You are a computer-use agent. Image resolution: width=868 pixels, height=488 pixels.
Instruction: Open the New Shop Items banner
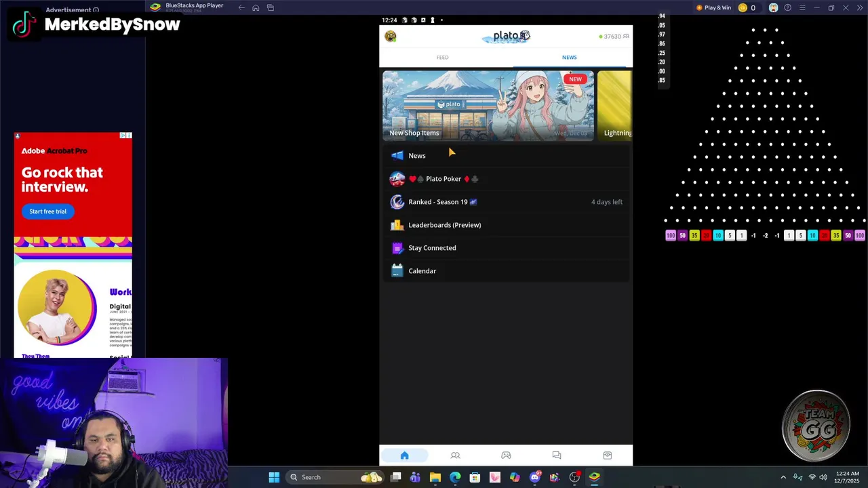click(488, 106)
